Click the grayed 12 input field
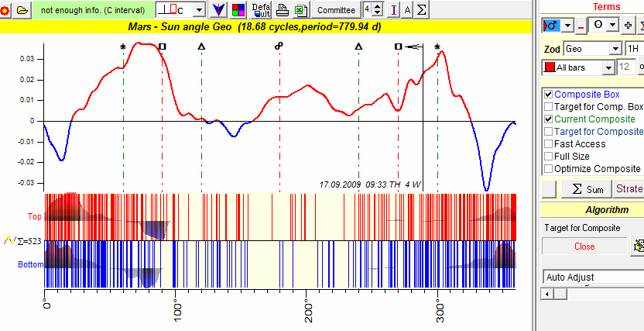The image size is (644, 331). click(626, 67)
